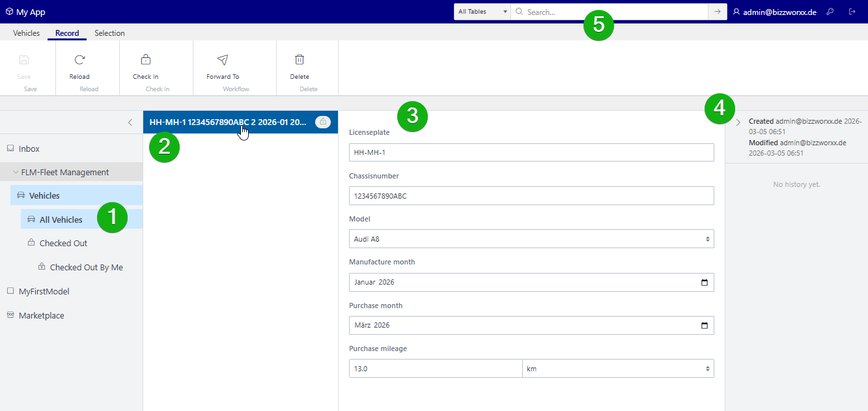Click the Licenseplate input field
Screen dimensions: 868x411
531,152
